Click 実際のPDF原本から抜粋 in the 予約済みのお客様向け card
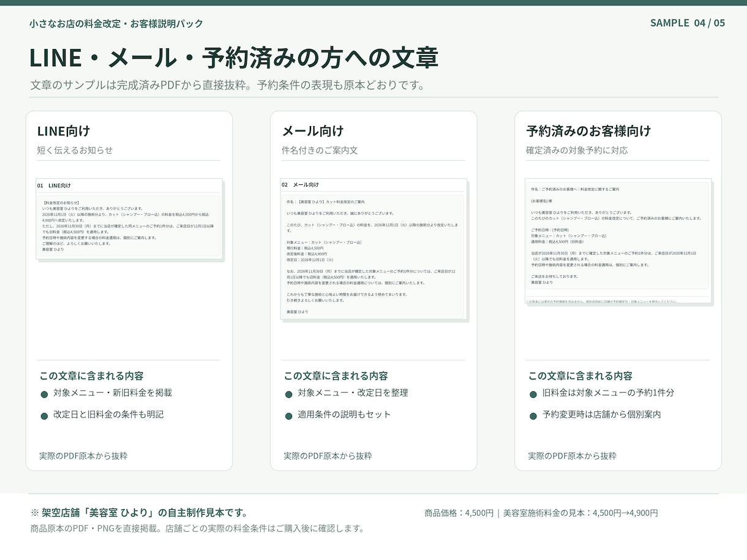 click(572, 456)
